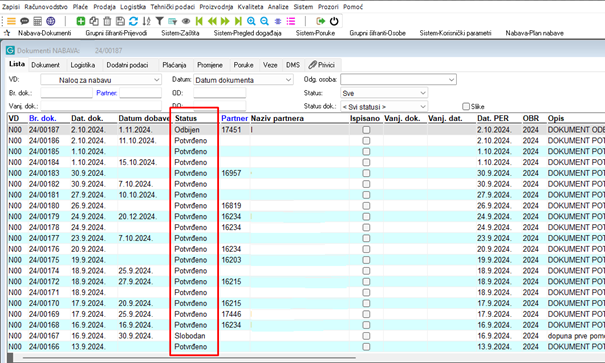
Task: Click the favorites star icon
Action: 7,33
